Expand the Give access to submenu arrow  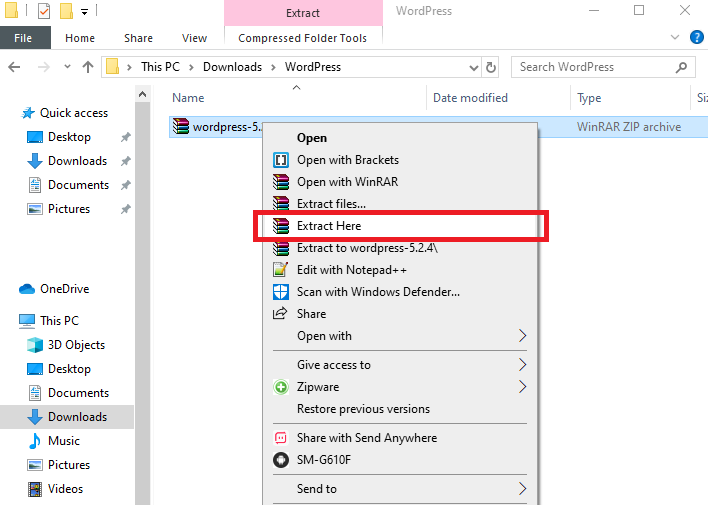[x=523, y=365]
